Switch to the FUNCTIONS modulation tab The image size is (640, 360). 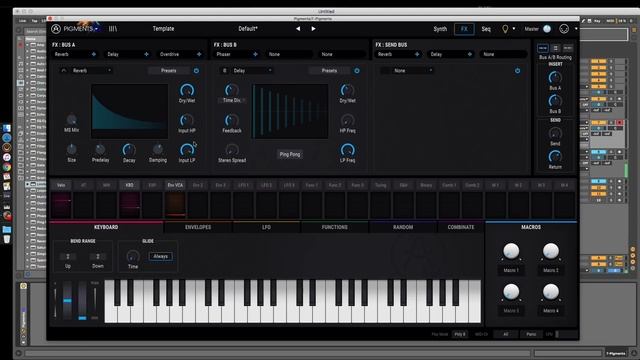pos(335,227)
